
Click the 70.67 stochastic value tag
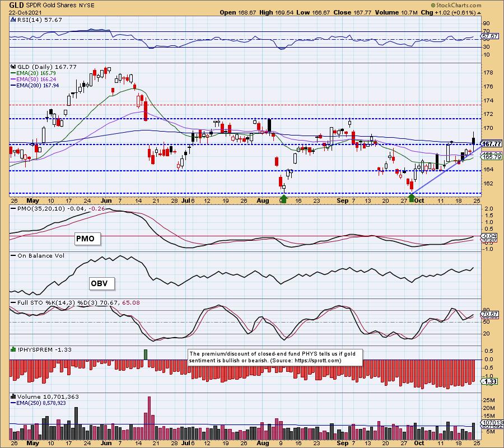[490, 314]
